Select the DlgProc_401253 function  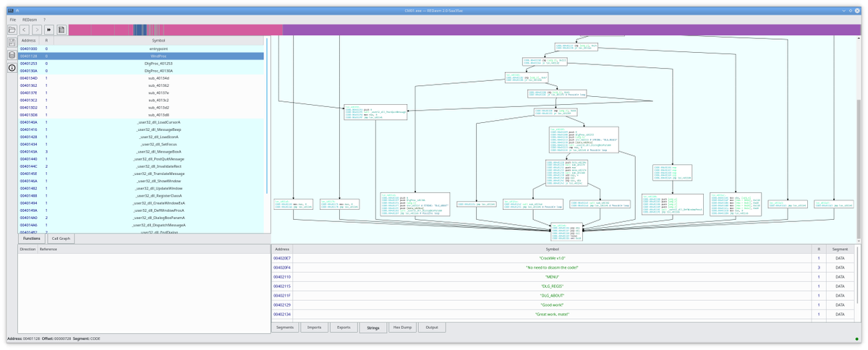pos(140,63)
